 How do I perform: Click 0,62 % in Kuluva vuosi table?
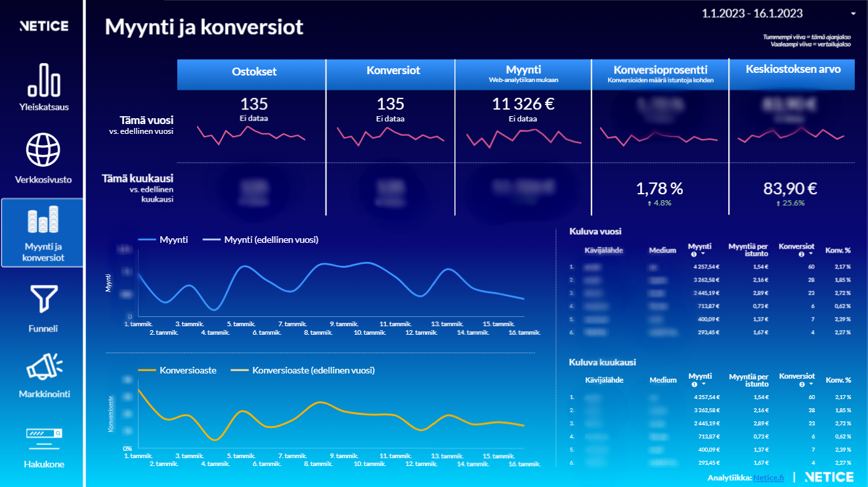[x=842, y=307]
